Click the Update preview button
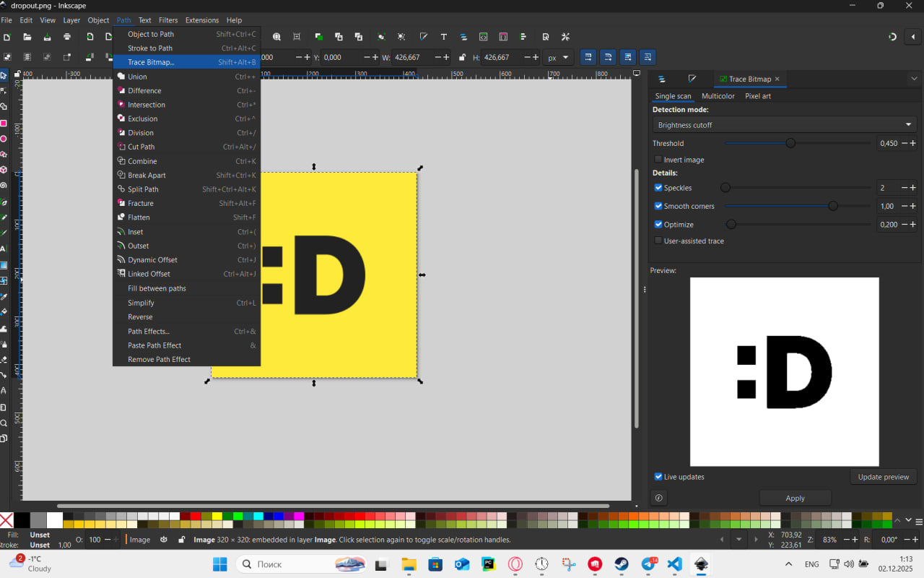The height and width of the screenshot is (578, 924). 884,477
